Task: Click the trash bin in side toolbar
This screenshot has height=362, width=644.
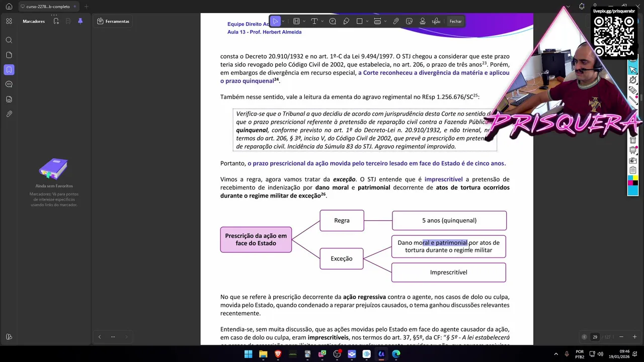Action: tap(633, 140)
